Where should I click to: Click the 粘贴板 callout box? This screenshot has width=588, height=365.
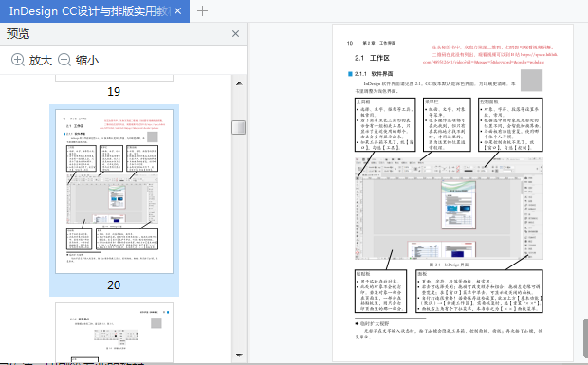point(380,291)
